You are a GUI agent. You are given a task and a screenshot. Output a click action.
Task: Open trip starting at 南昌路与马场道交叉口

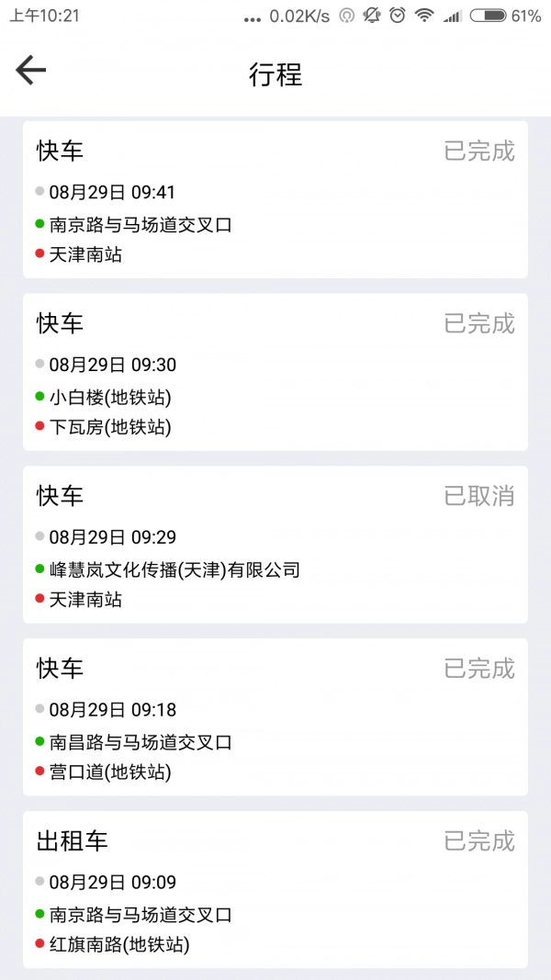[x=275, y=716]
